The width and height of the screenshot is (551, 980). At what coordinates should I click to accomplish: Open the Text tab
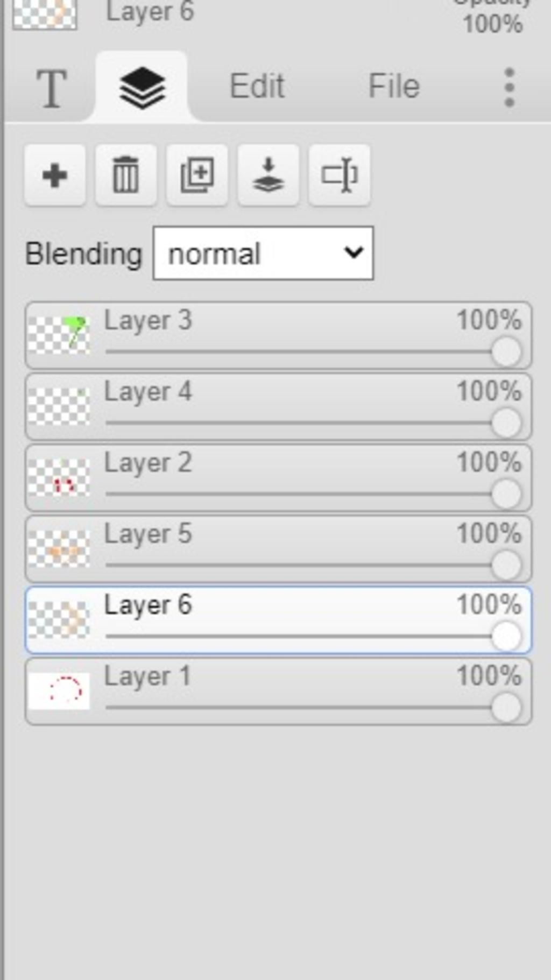52,88
